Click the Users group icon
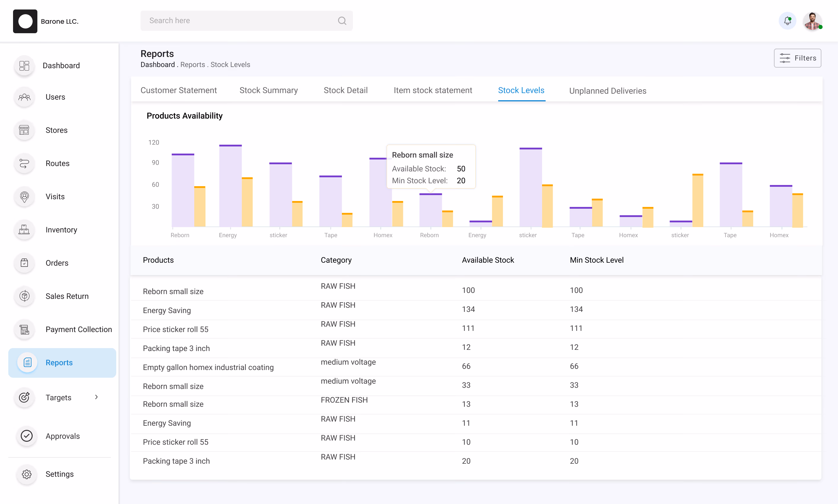The image size is (838, 504). coord(24,97)
